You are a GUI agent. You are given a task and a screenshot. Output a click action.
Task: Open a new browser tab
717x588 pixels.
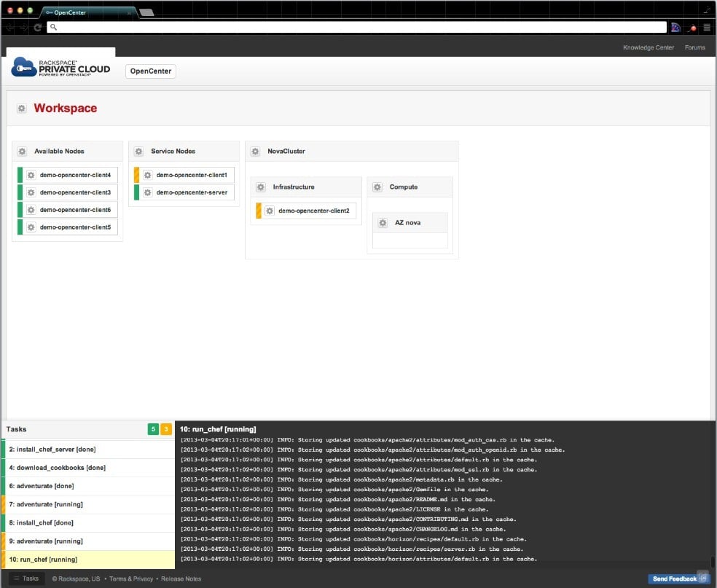[x=146, y=12]
